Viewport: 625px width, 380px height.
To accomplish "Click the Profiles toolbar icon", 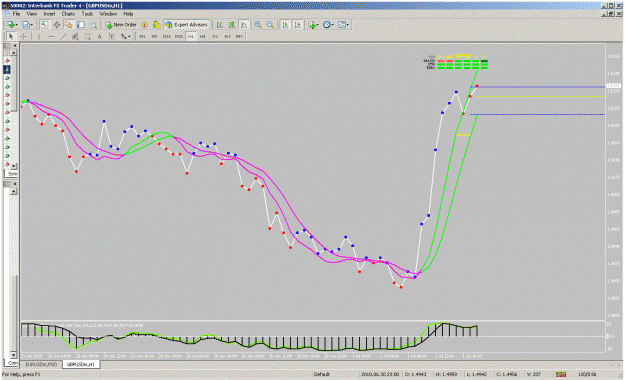I will pyautogui.click(x=26, y=25).
